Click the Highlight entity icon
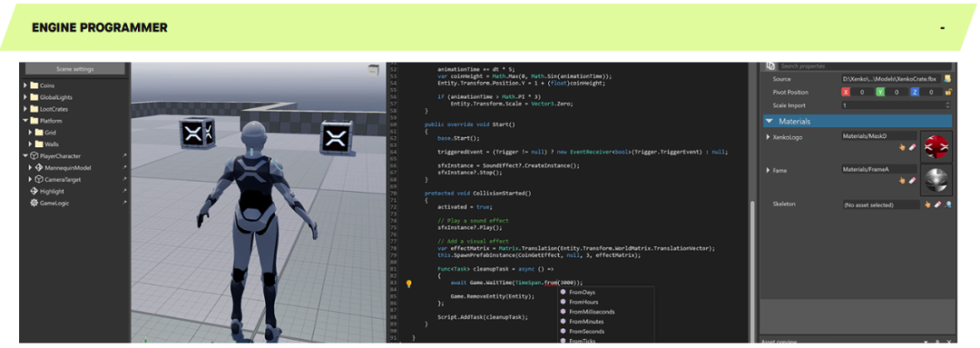Image resolution: width=980 pixels, height=348 pixels. [x=34, y=192]
